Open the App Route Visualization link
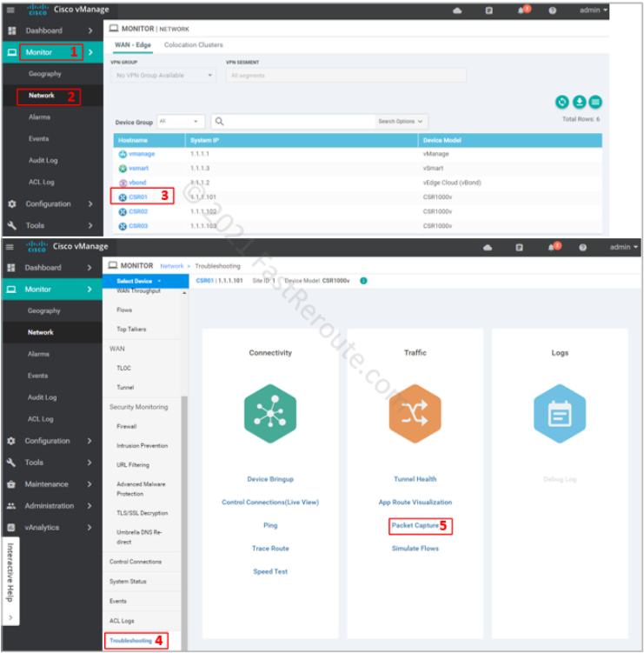Image resolution: width=644 pixels, height=653 pixels. [x=415, y=503]
